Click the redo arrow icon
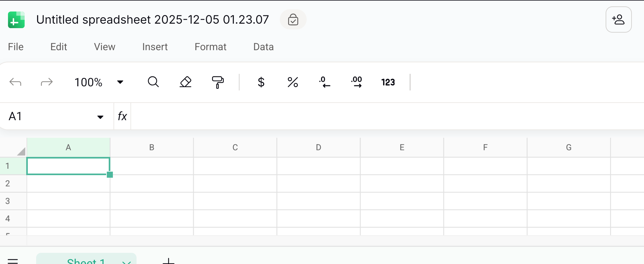The width and height of the screenshot is (644, 264). pos(47,82)
